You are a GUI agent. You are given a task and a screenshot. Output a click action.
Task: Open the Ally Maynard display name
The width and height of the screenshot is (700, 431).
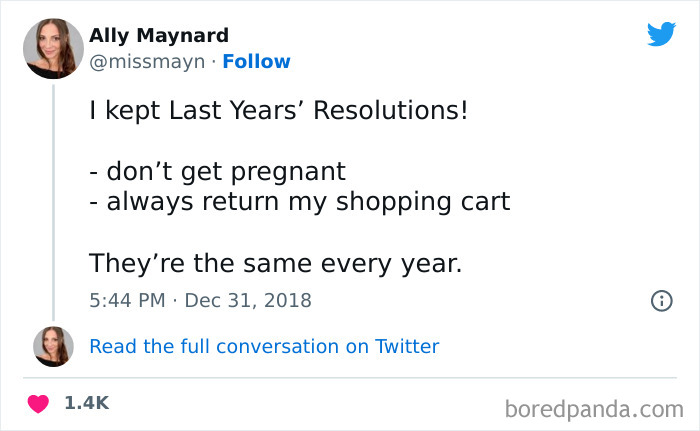[159, 36]
